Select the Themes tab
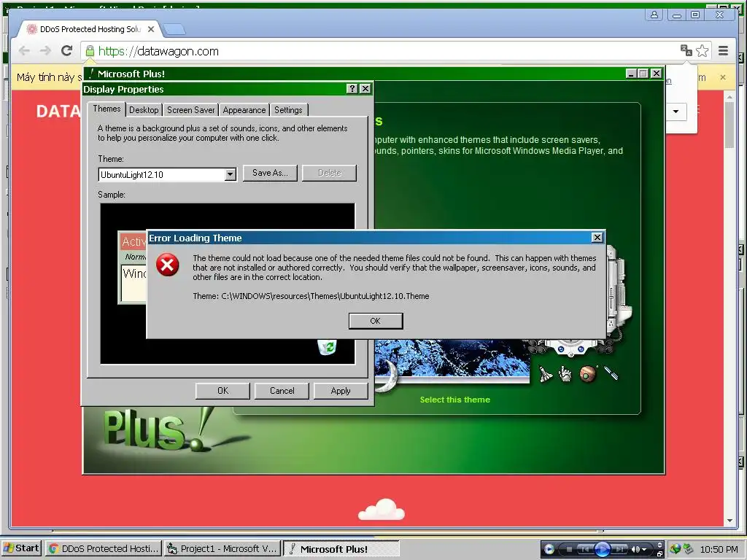This screenshot has height=560, width=747. (107, 109)
